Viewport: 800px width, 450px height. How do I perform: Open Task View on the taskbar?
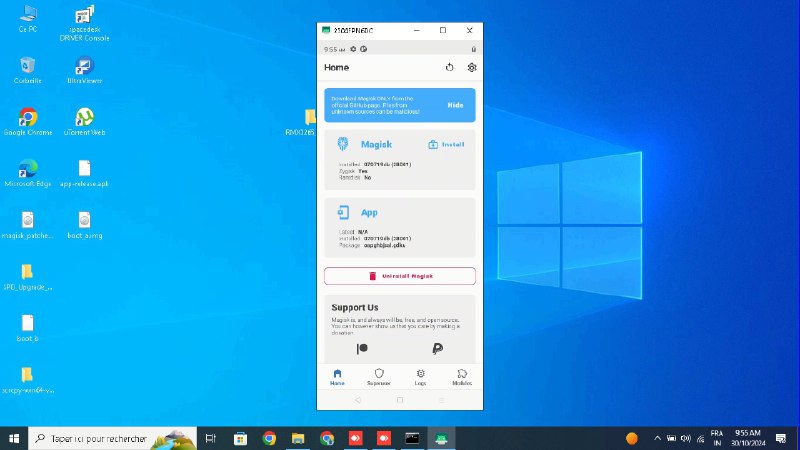(210, 438)
